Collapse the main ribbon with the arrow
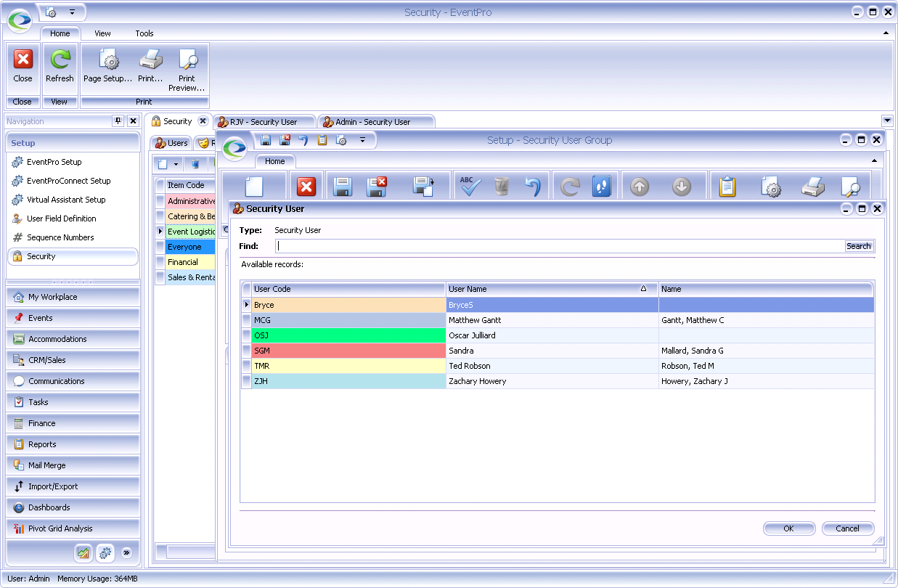This screenshot has width=898, height=588. [x=886, y=33]
